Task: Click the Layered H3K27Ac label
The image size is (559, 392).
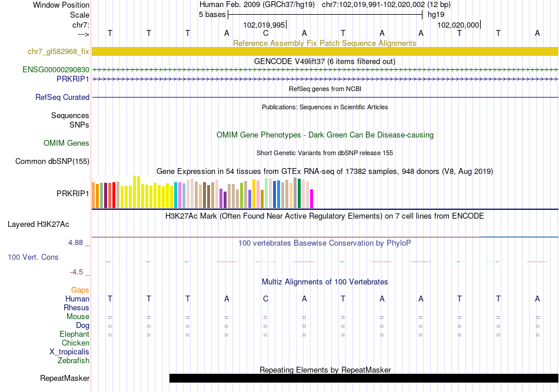Action: [38, 225]
